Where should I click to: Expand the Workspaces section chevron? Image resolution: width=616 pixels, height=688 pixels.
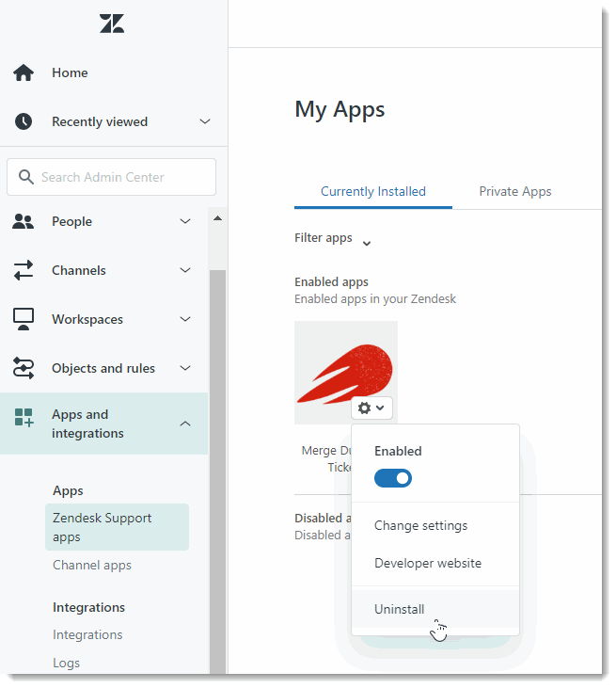tap(185, 319)
